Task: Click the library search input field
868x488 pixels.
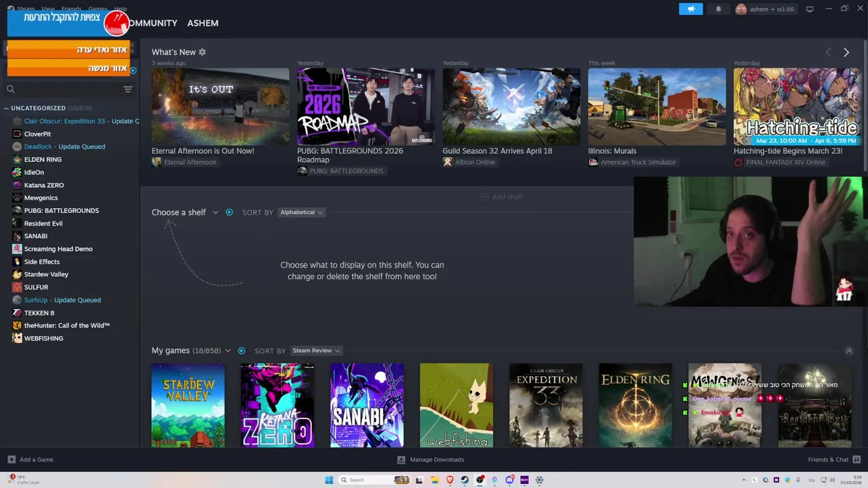Action: click(68, 89)
